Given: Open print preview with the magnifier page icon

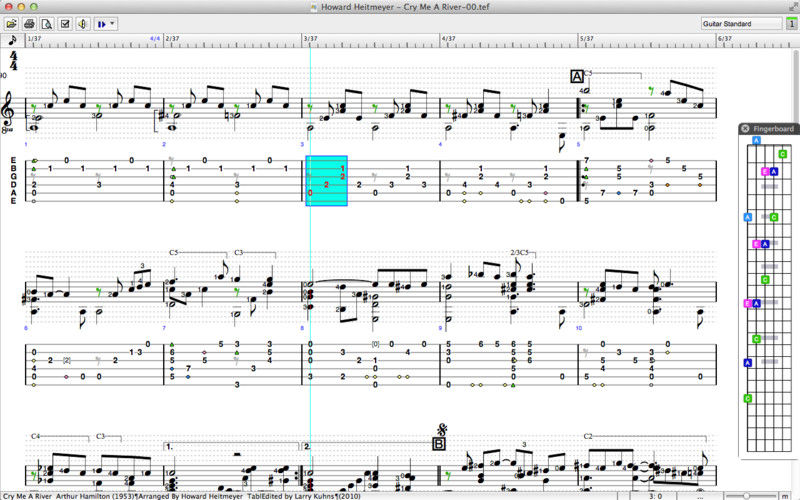Looking at the screenshot, I should click(x=47, y=24).
